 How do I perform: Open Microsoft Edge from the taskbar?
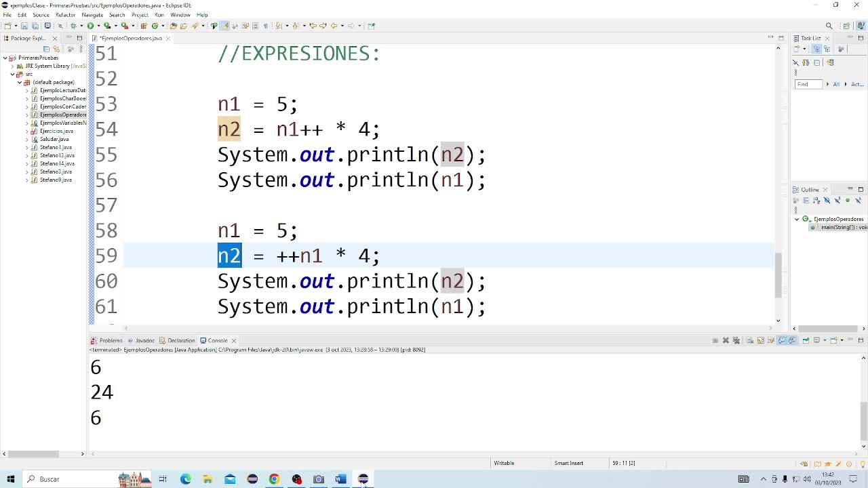tap(185, 479)
